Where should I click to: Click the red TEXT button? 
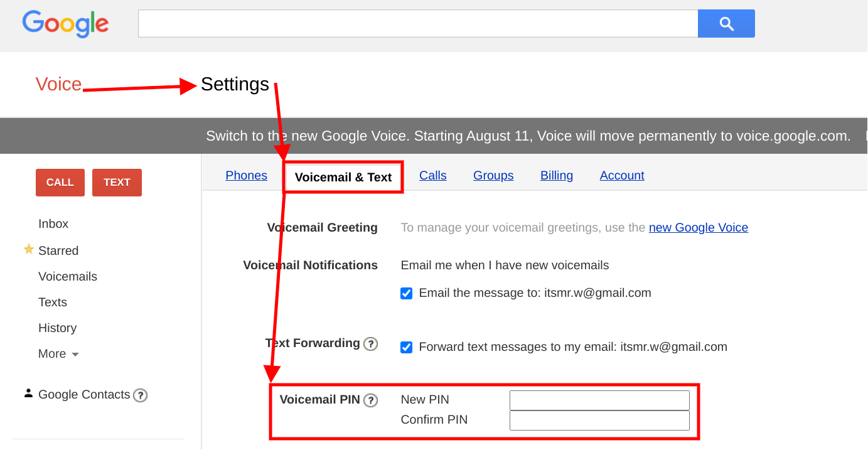(117, 183)
